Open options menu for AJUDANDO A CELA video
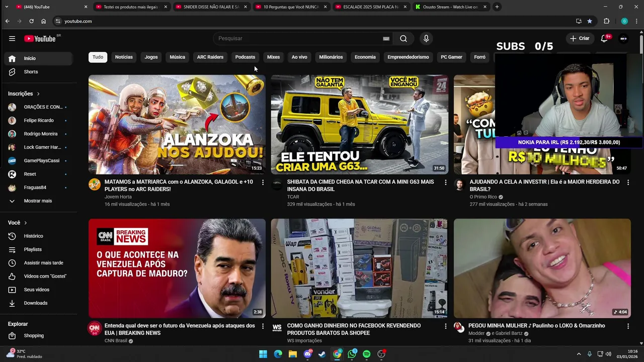 click(x=628, y=182)
